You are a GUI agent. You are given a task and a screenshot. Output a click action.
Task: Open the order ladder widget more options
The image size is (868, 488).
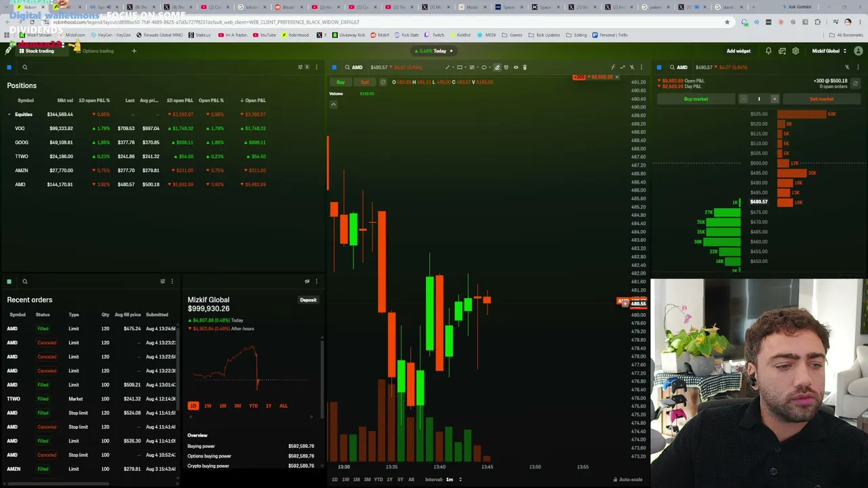coord(858,67)
